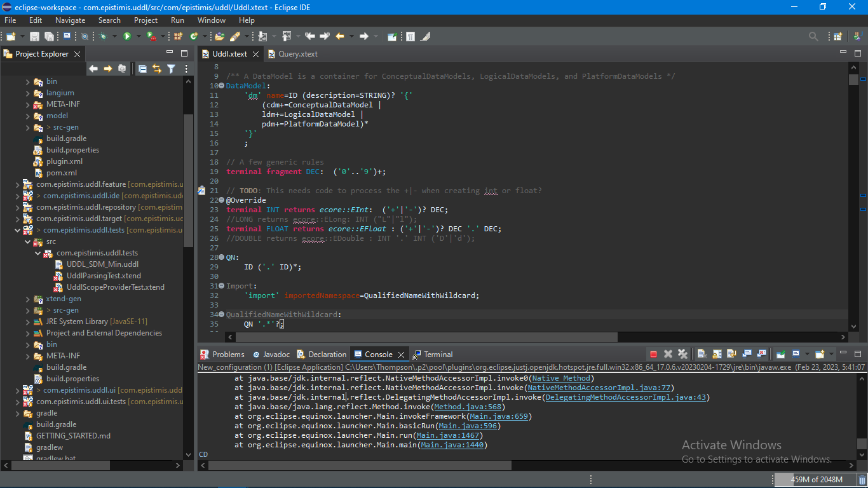The height and width of the screenshot is (488, 868).
Task: Click Remove All Terminated Launches icon
Action: pyautogui.click(x=682, y=354)
